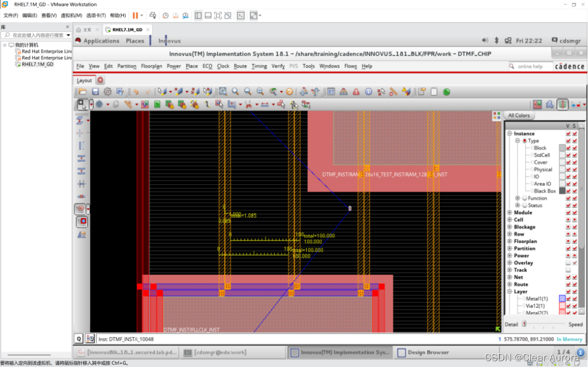The image size is (588, 367).
Task: Click the red Violation Browser warning icon
Action: pos(356,92)
